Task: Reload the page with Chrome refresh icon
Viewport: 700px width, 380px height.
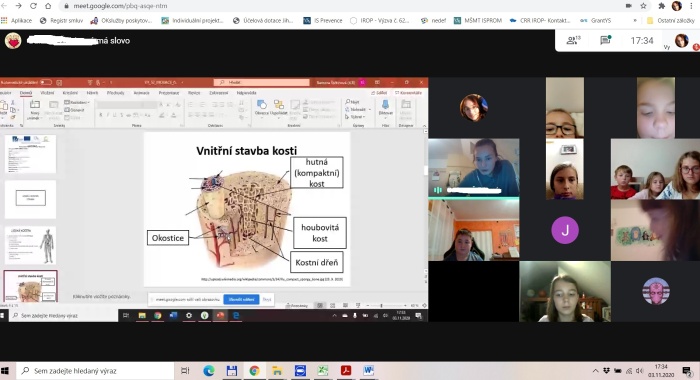Action: (x=33, y=6)
